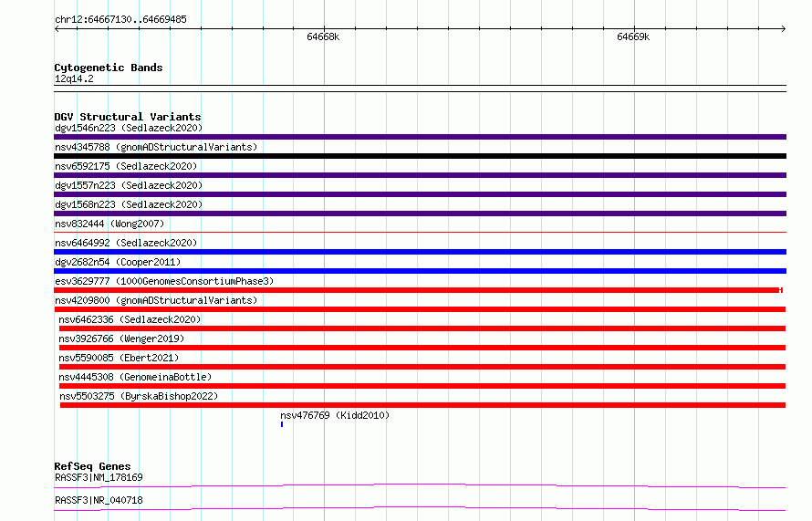The image size is (812, 521).
Task: Click the red bar under nsv5503275
Action: pos(422,405)
